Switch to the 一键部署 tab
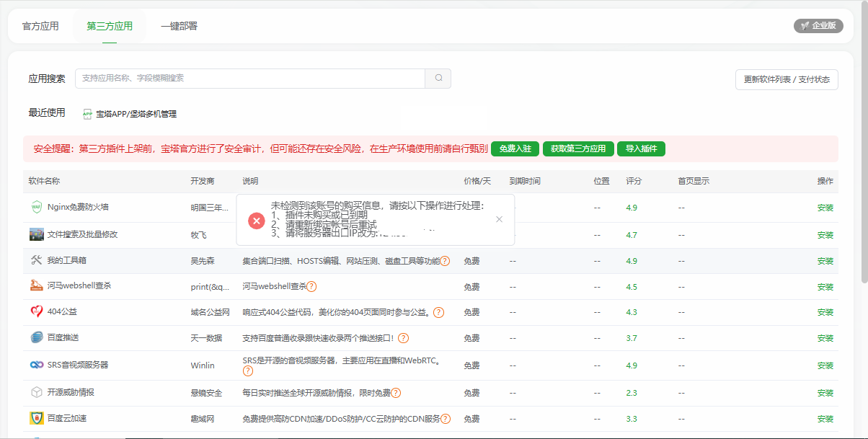 pyautogui.click(x=181, y=26)
